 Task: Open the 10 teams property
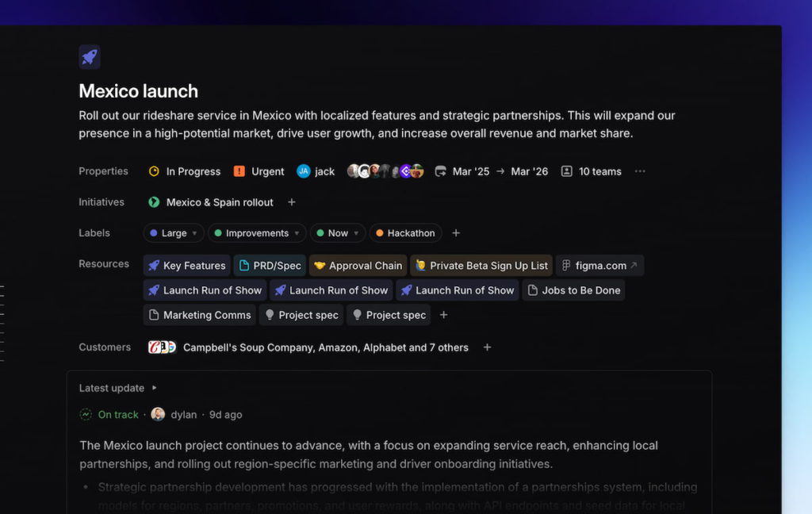(x=591, y=171)
